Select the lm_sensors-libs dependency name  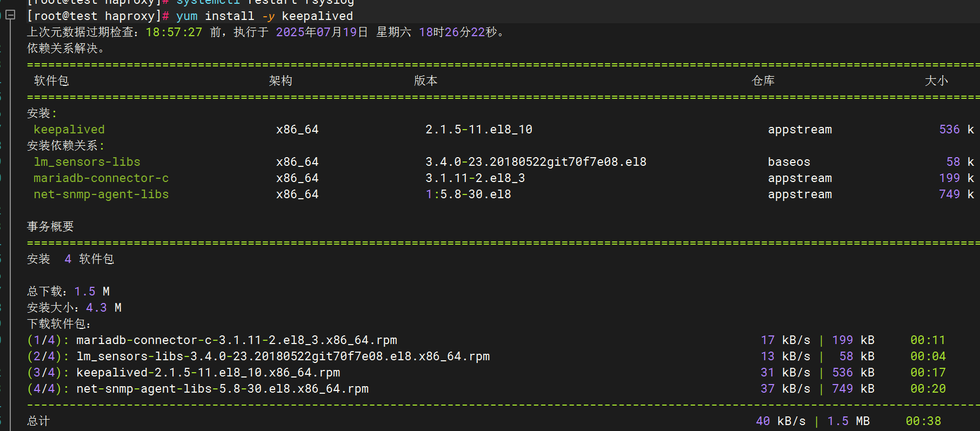tap(87, 162)
